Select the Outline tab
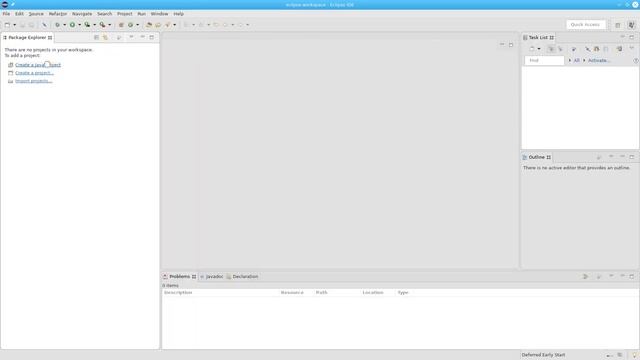 (x=536, y=157)
